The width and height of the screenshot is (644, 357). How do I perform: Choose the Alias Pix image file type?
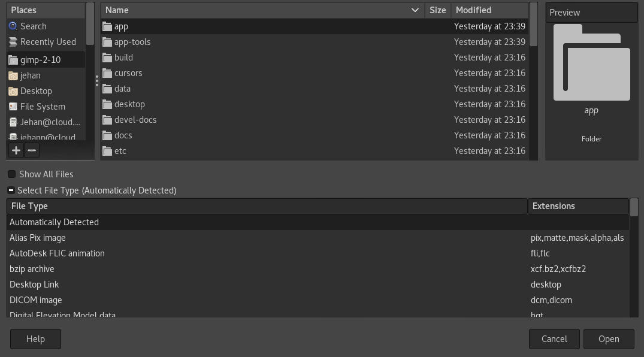point(38,237)
